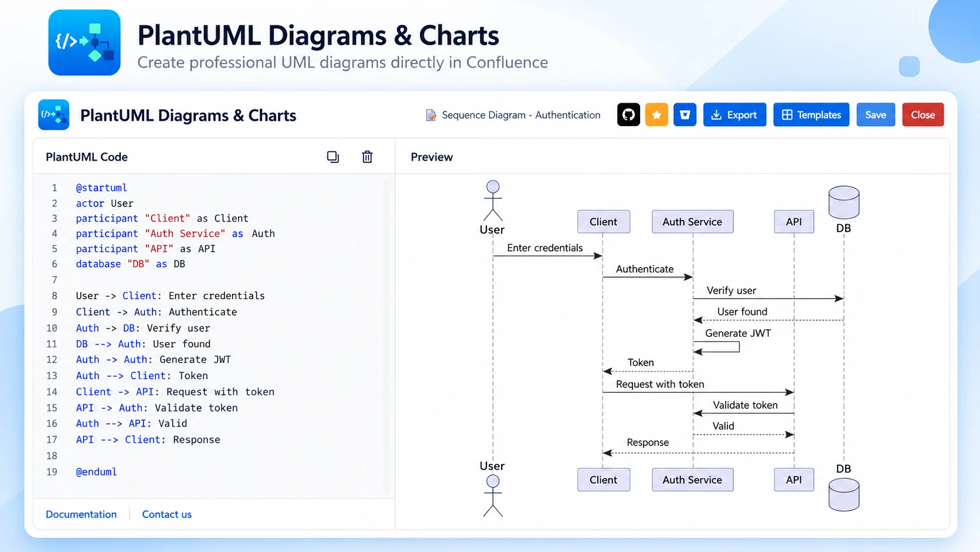This screenshot has width=980, height=552.
Task: Click the top API participant box
Action: [x=794, y=222]
